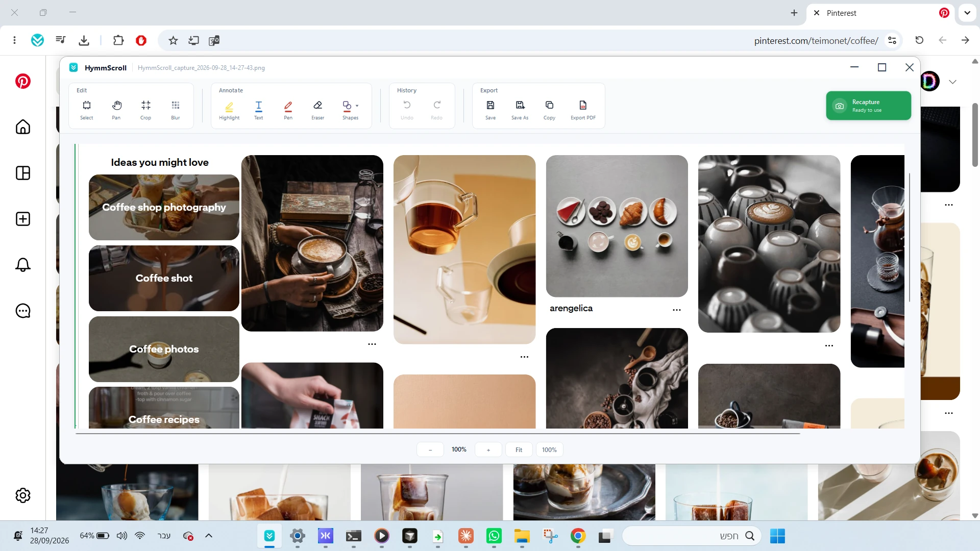Image resolution: width=980 pixels, height=551 pixels.
Task: Open the browser downloads icon
Action: (x=84, y=40)
